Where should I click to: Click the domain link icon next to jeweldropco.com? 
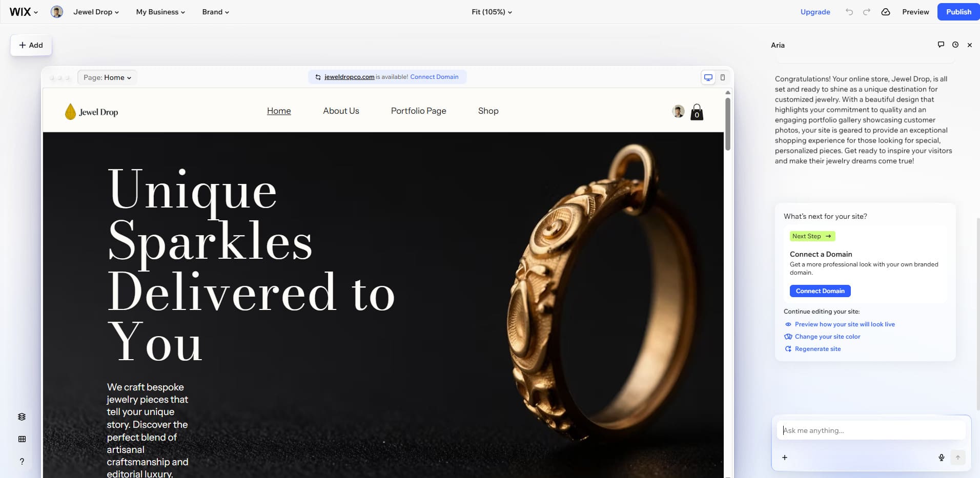coord(318,77)
